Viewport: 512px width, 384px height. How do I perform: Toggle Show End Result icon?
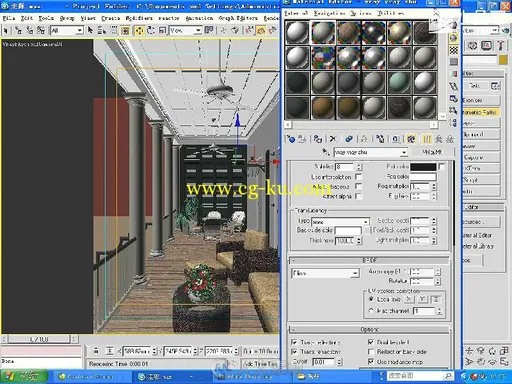click(427, 139)
